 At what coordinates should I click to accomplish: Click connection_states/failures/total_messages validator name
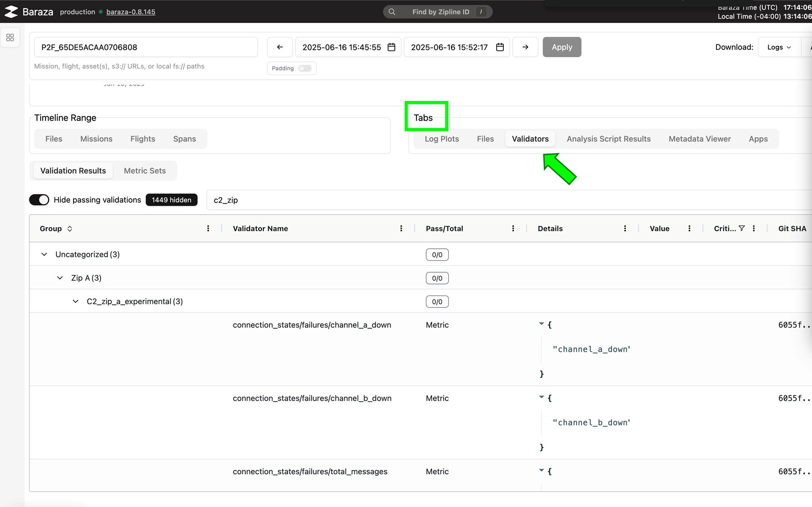[310, 471]
